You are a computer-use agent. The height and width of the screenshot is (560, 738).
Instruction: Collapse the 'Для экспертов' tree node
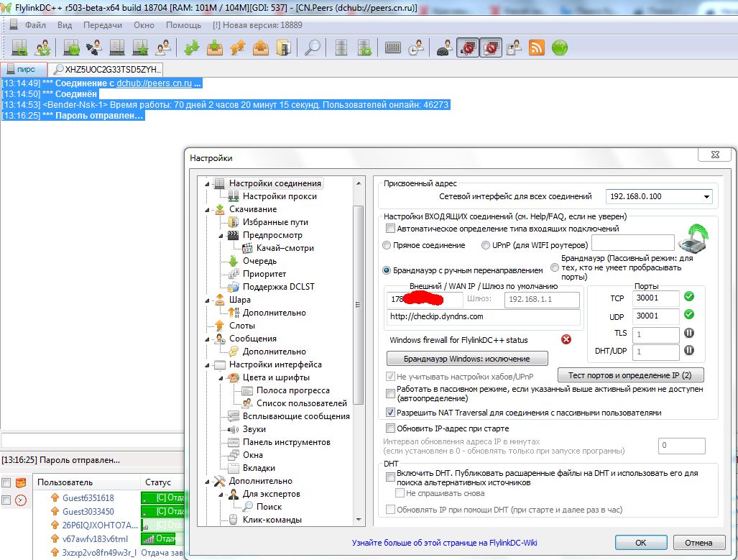coord(221,495)
